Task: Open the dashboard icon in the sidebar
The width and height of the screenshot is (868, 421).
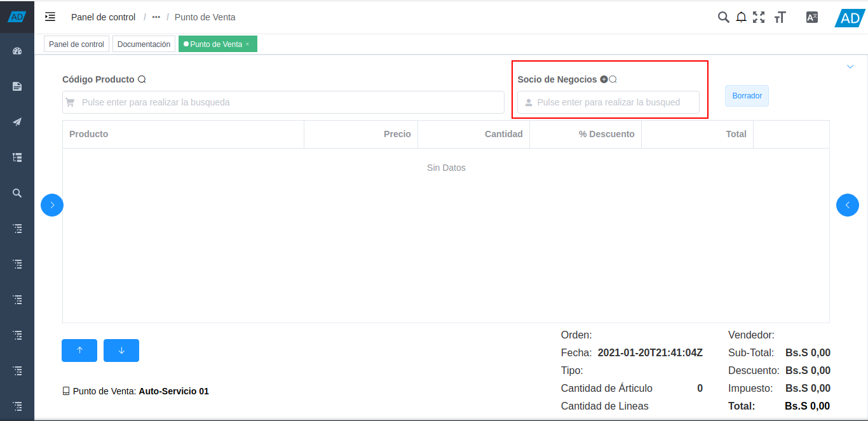Action: click(17, 51)
